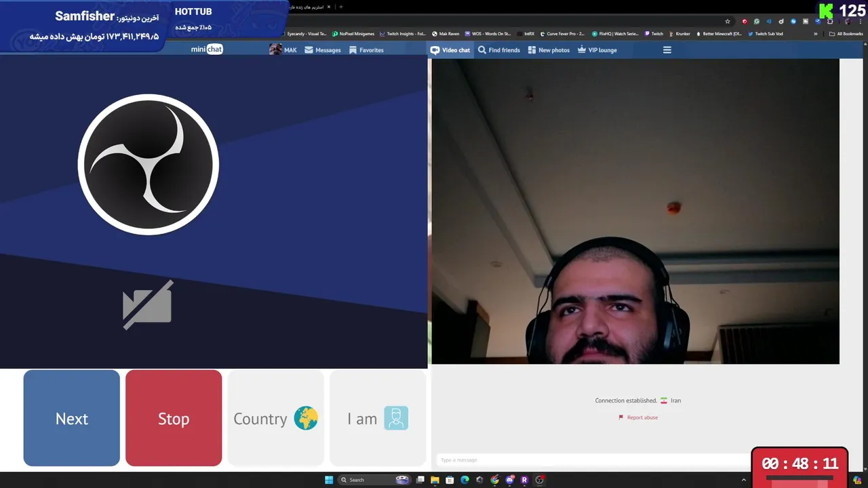Click the person icon on "I am"

[x=396, y=418]
